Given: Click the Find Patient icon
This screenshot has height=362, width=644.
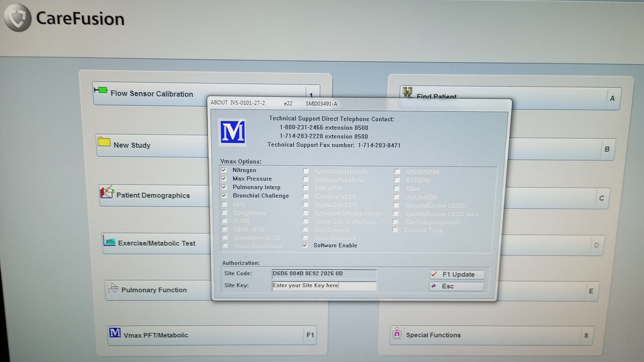Looking at the screenshot, I should 407,93.
